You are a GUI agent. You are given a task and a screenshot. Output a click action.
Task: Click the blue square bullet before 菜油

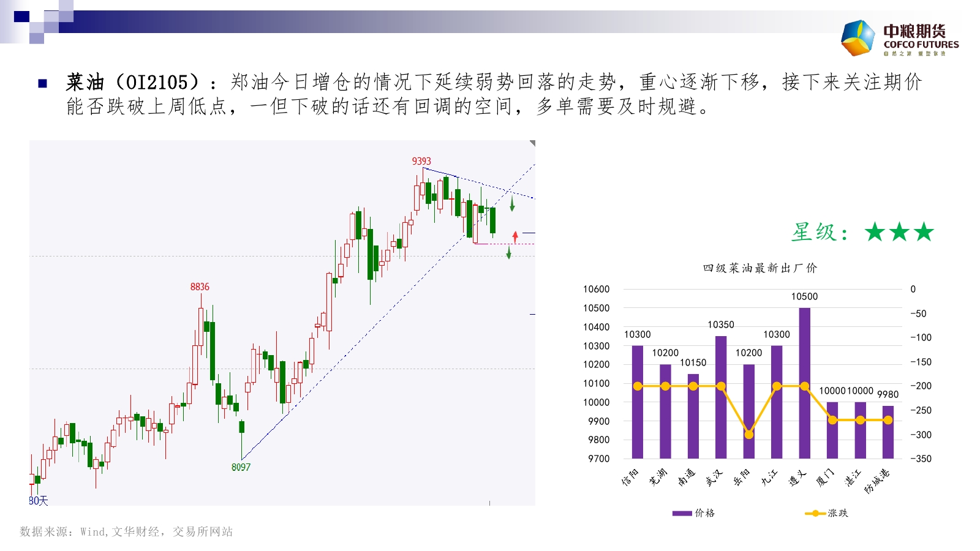pyautogui.click(x=42, y=83)
